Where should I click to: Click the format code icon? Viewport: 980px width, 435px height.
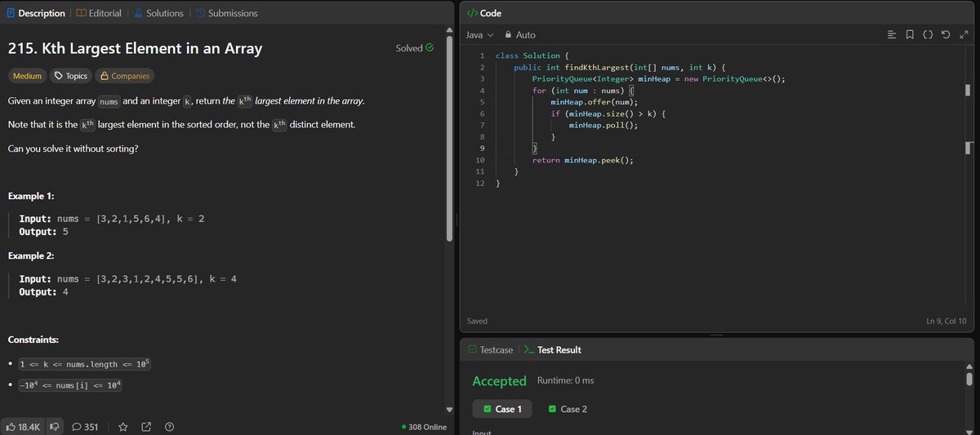[x=891, y=35]
